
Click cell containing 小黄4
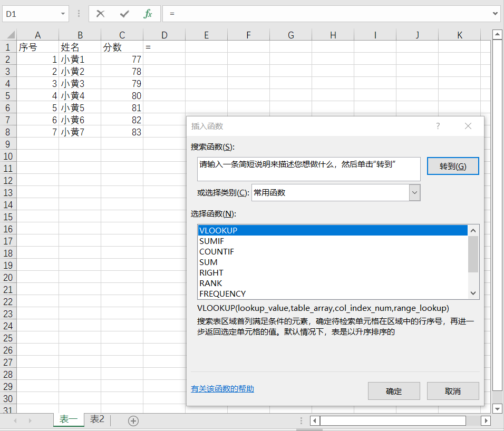80,95
